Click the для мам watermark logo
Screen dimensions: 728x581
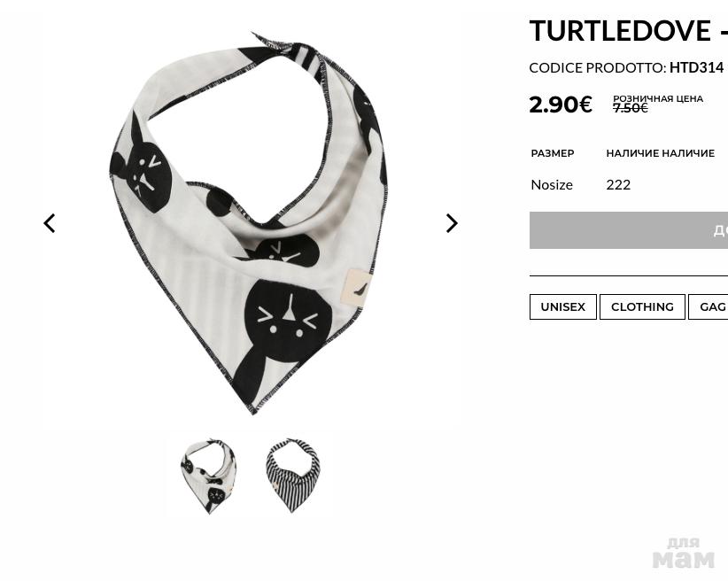[684, 553]
